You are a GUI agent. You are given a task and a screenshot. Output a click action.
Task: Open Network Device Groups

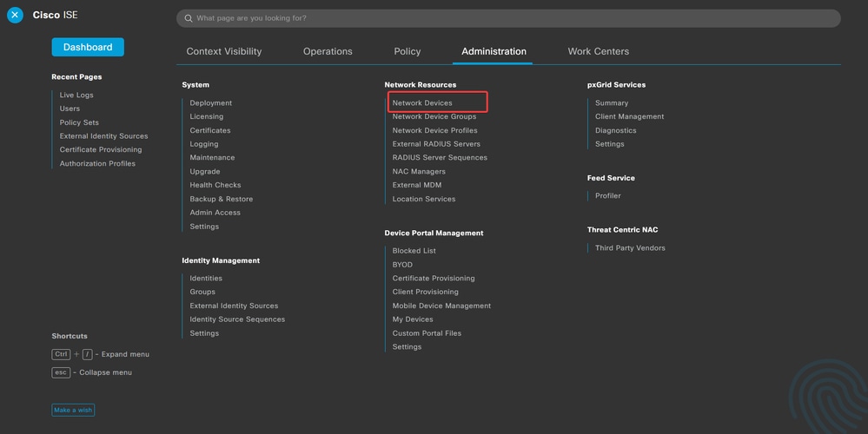[434, 116]
